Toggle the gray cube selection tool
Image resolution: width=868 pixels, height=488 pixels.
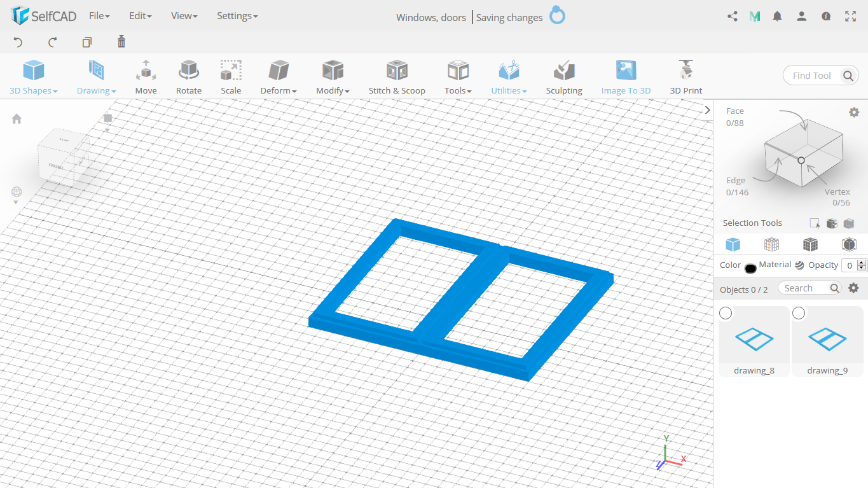849,223
